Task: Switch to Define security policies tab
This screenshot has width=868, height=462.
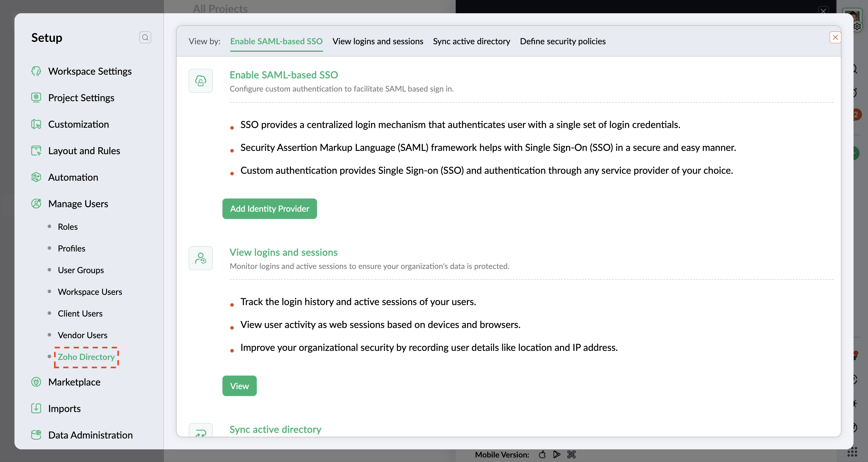Action: pos(562,41)
